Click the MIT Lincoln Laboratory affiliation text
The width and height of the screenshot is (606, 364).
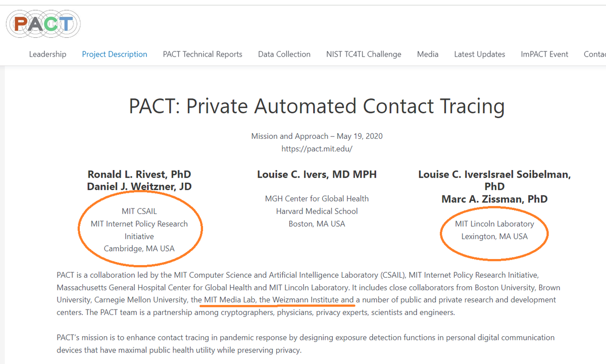[494, 224]
